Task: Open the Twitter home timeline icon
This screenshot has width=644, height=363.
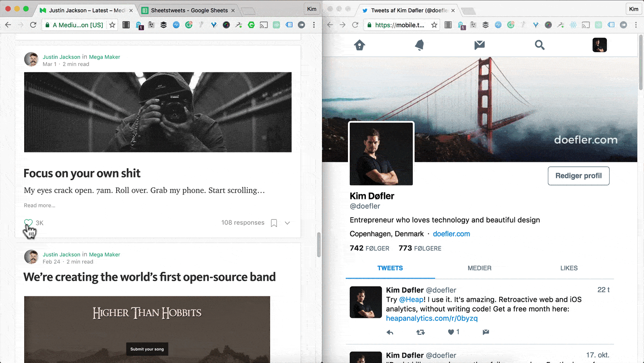Action: point(360,45)
